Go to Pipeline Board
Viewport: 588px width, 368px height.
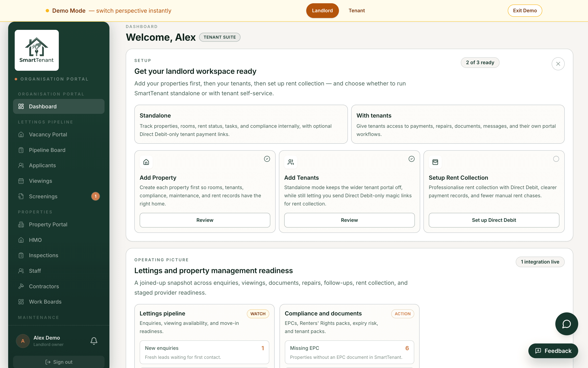(x=59, y=150)
